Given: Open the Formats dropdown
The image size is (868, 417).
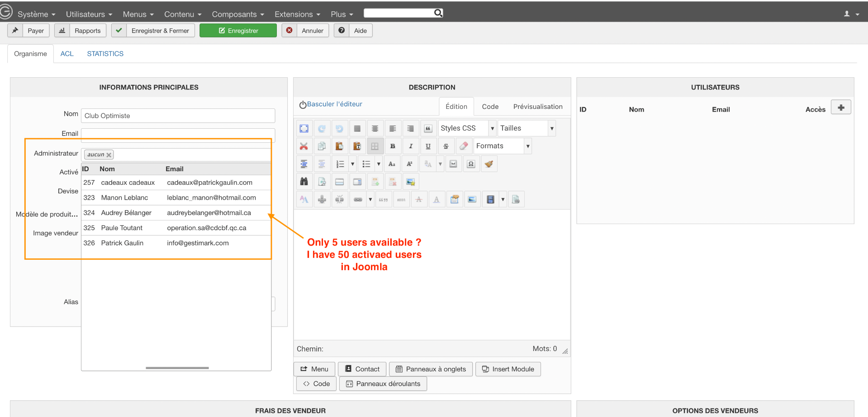Looking at the screenshot, I should [503, 146].
